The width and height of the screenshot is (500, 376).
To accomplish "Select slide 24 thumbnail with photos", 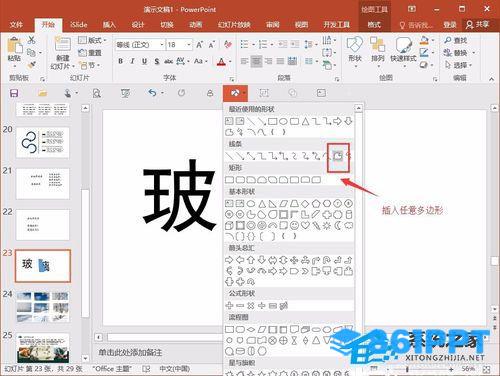I will (x=43, y=307).
